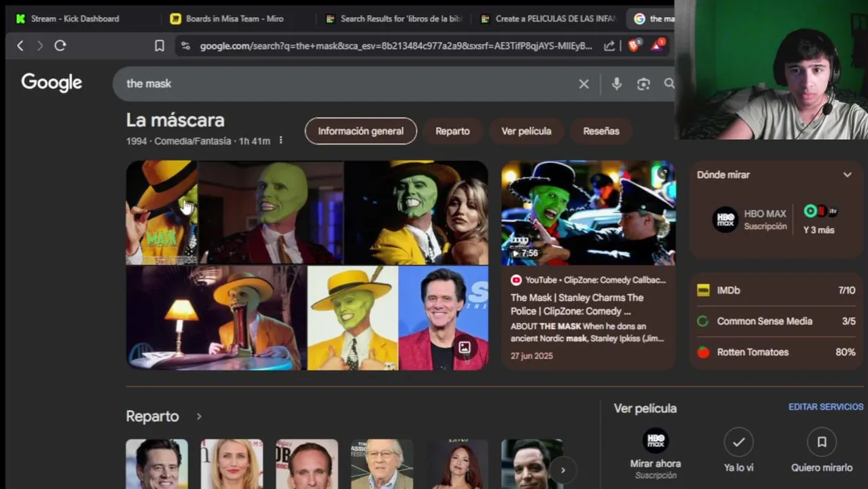868x489 pixels.
Task: Open the blonde actress cast photo
Action: coord(232,464)
